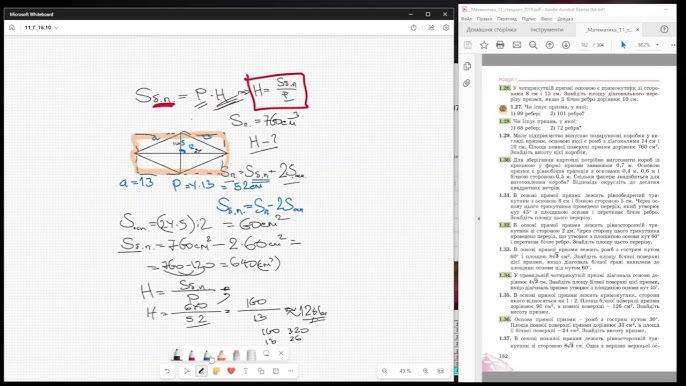
Task: Open Find text magnifier in Acrobat
Action: point(533,45)
